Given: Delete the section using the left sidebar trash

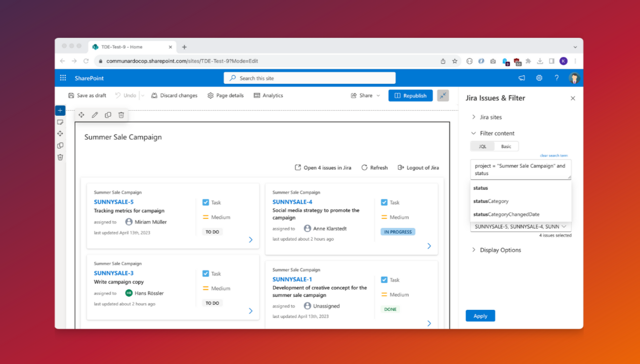Looking at the screenshot, I should (x=60, y=157).
